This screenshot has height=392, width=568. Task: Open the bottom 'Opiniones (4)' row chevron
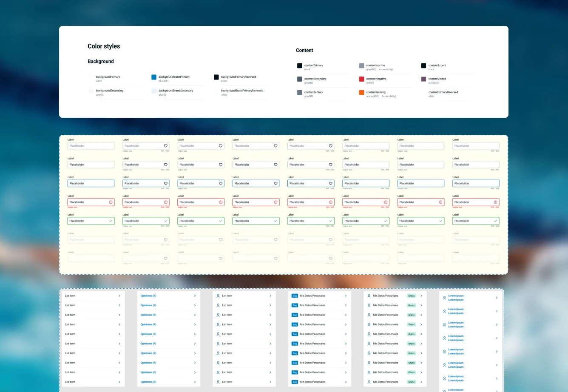[195, 382]
